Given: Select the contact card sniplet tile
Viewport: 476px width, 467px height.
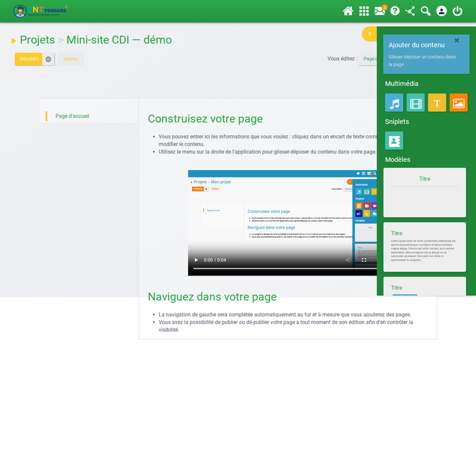Looking at the screenshot, I should tap(394, 140).
